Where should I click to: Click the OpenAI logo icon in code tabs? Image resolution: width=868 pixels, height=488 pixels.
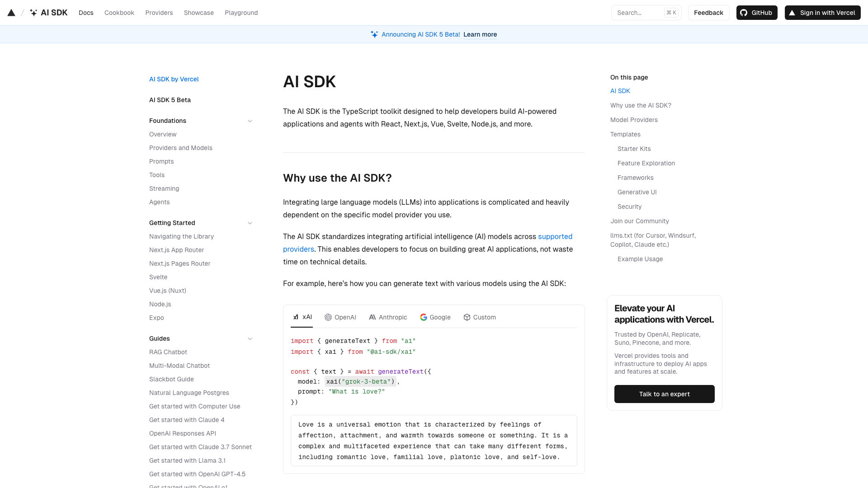coord(328,317)
